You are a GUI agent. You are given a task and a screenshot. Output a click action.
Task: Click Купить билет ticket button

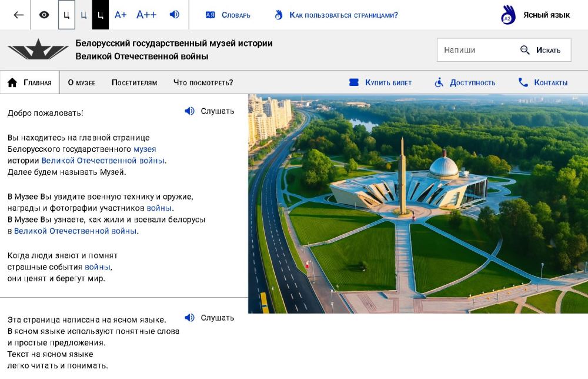point(380,83)
